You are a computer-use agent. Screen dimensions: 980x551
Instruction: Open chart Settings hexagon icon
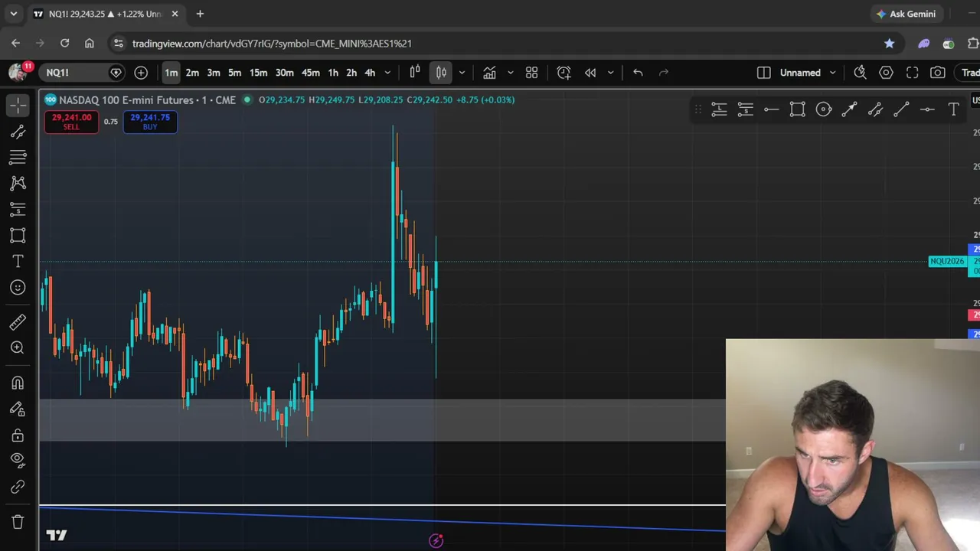[886, 73]
